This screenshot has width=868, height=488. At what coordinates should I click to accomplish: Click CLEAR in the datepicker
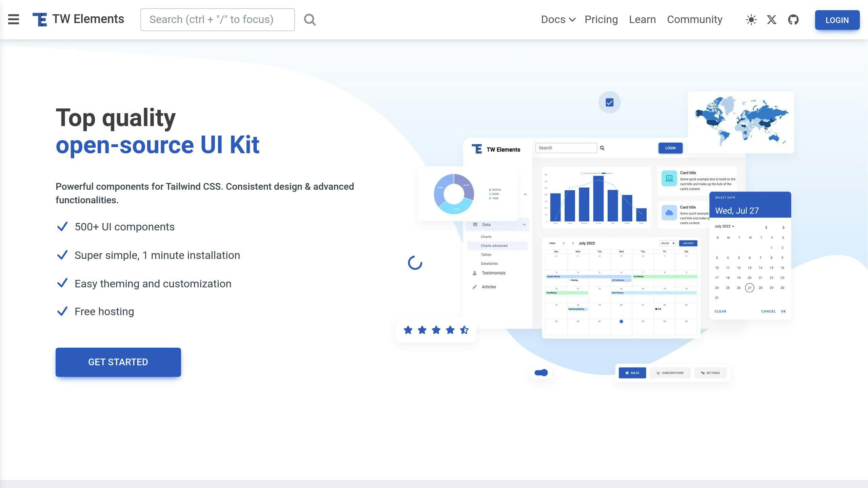click(x=720, y=311)
